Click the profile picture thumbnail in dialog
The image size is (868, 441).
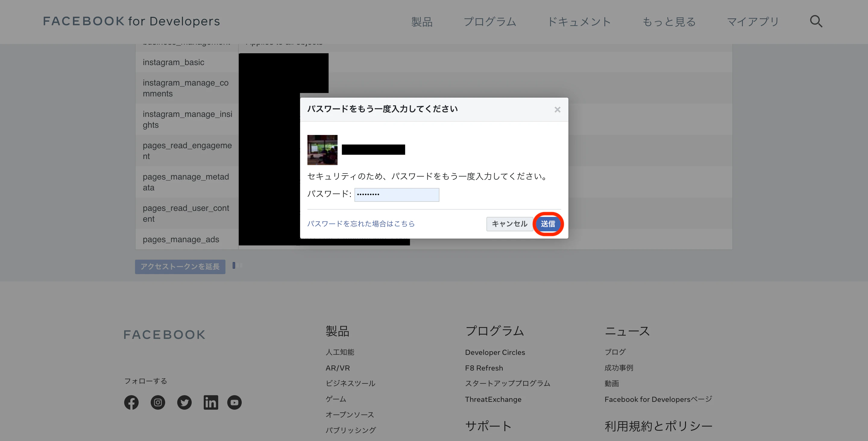click(322, 150)
